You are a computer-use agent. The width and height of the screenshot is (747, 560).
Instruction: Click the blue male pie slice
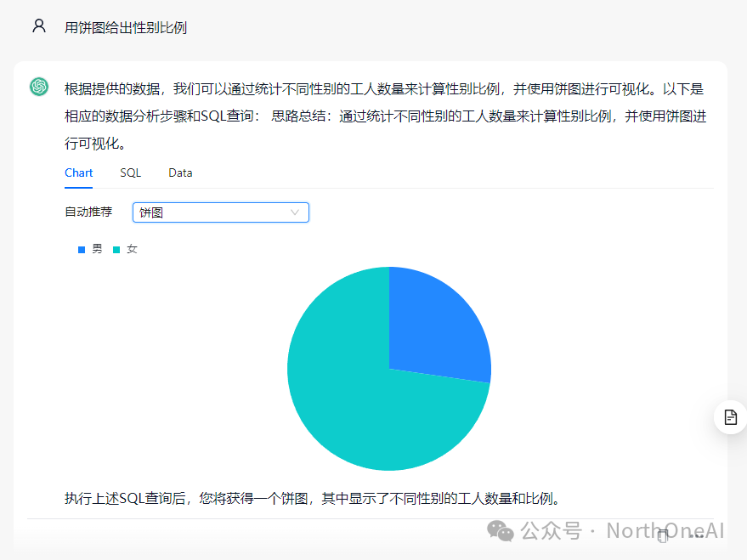point(436,329)
